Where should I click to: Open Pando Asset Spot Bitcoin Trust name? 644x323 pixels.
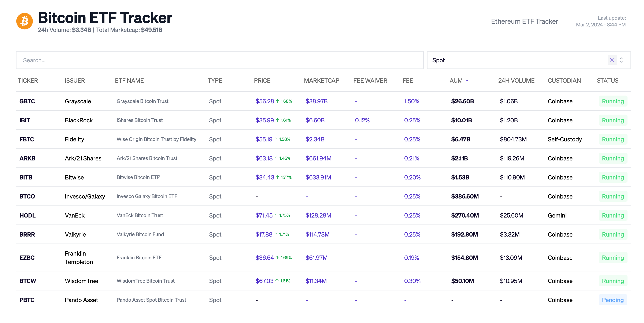point(151,300)
